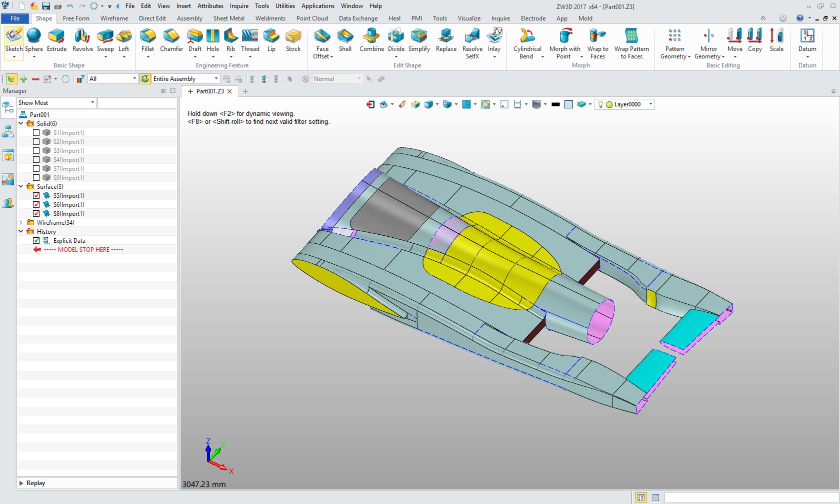Viewport: 840px width, 504px height.
Task: Open the Layer0000 layer dropdown
Action: 650,104
